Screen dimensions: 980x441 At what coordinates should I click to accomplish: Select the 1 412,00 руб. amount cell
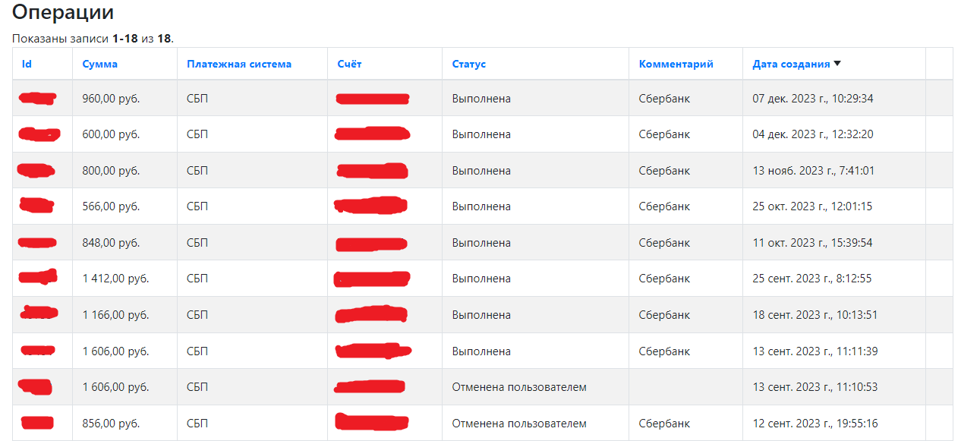tap(124, 279)
